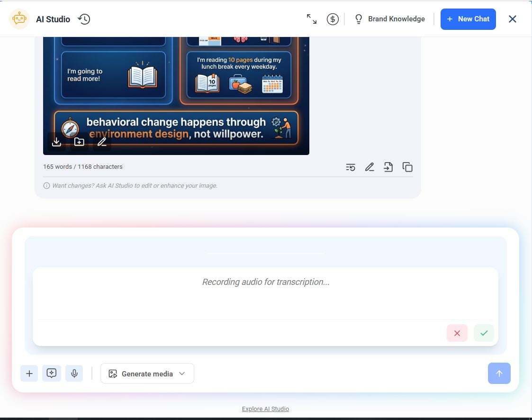Image resolution: width=532 pixels, height=420 pixels.
Task: Open the AI prompt suggestions icon
Action: pos(52,373)
